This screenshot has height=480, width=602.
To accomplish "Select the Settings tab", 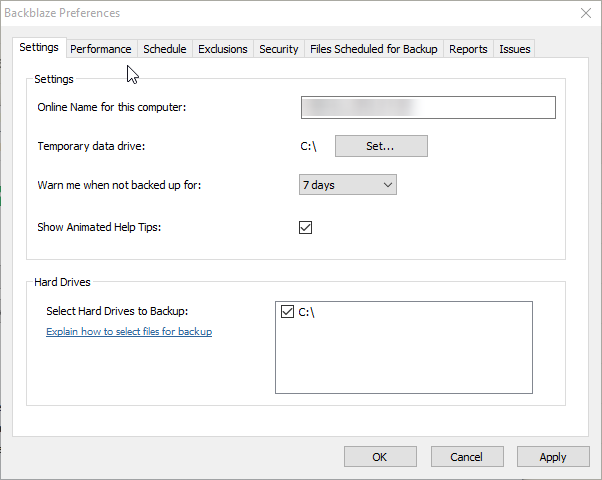I will pyautogui.click(x=39, y=47).
